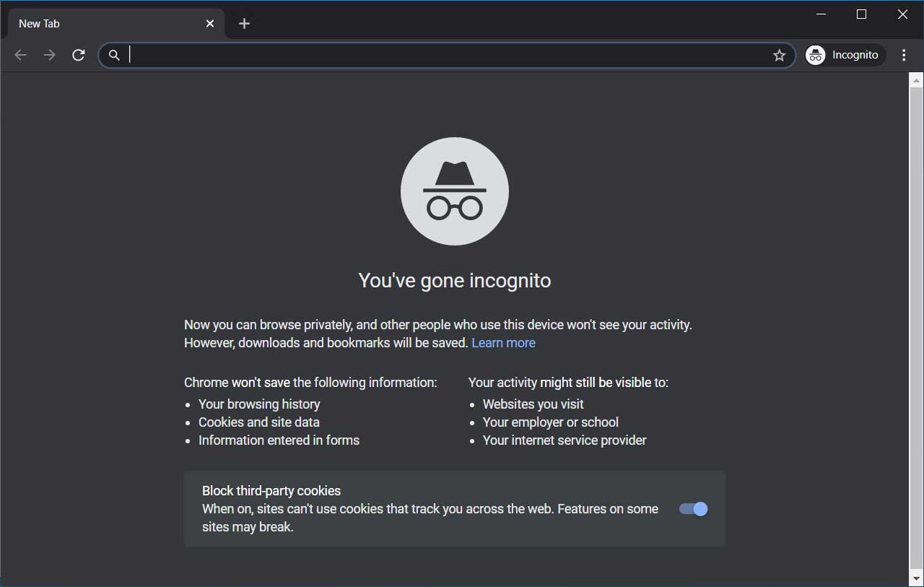Close the New Tab tab

[210, 23]
